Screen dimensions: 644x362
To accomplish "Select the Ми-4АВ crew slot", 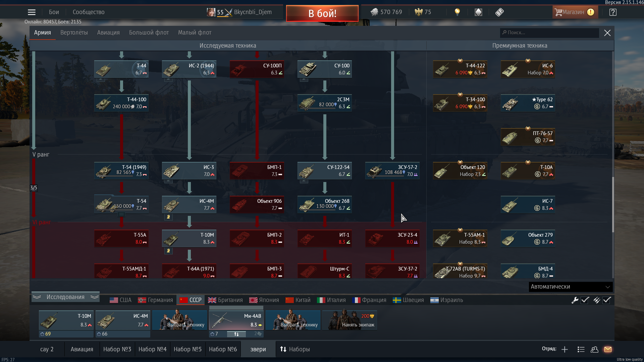I will [x=236, y=320].
